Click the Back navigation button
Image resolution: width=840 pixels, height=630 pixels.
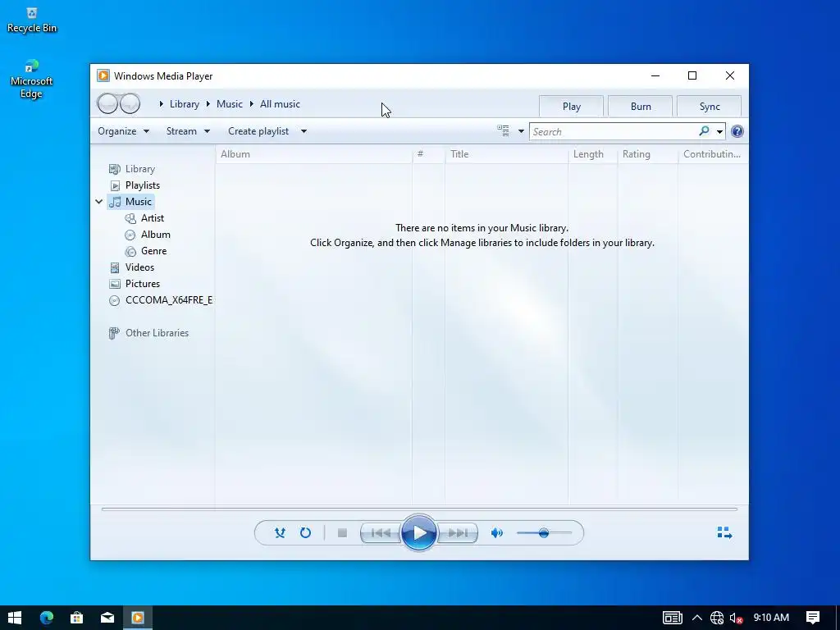click(x=107, y=103)
